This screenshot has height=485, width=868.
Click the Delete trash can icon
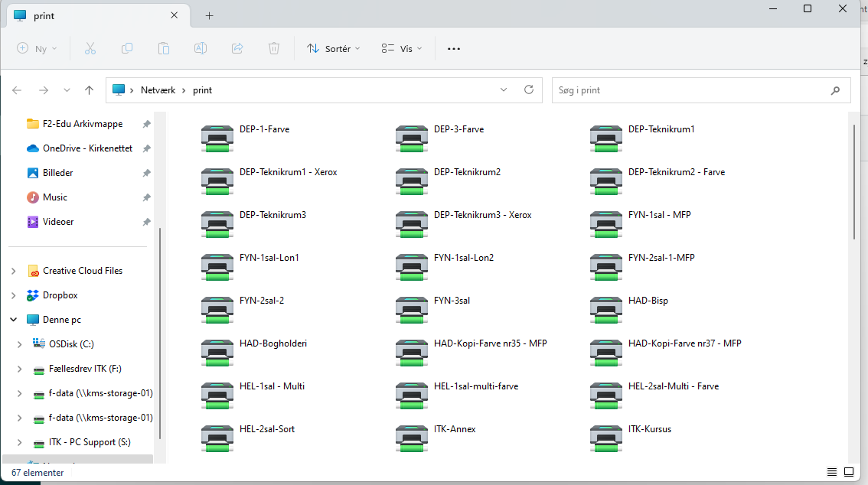pos(274,49)
